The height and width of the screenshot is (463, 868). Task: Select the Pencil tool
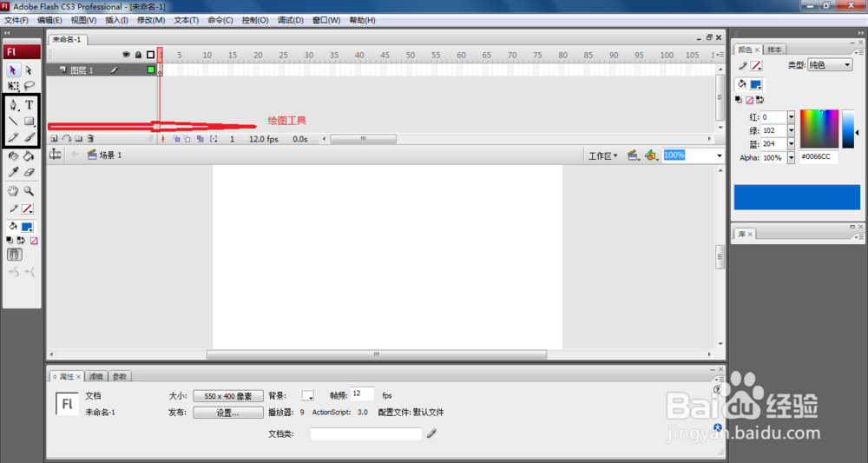13,136
